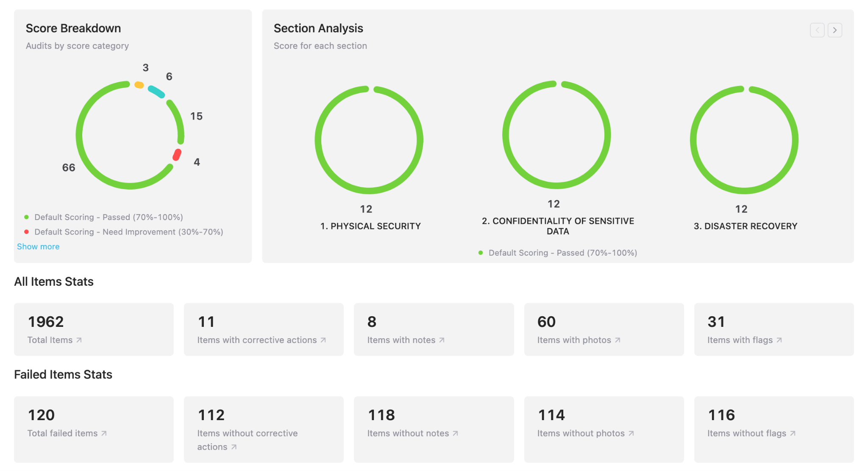Image resolution: width=868 pixels, height=471 pixels.
Task: Toggle the Passed (70%-100%) legend in Score Breakdown
Action: point(108,217)
